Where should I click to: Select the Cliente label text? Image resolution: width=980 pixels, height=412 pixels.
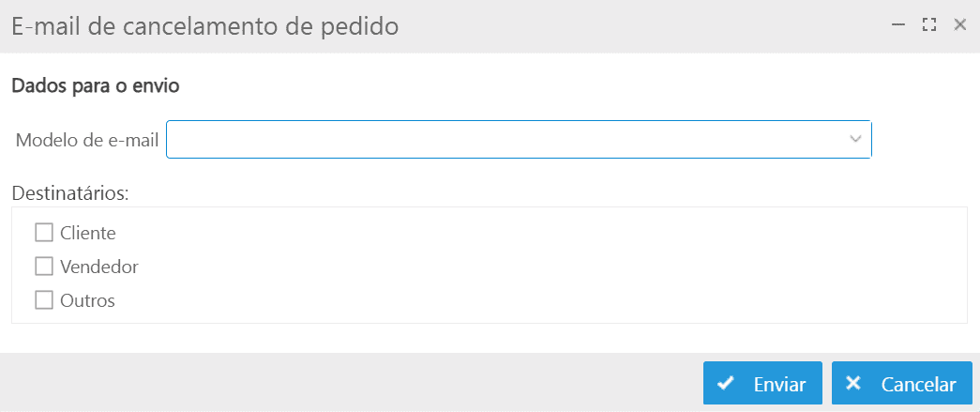[87, 233]
